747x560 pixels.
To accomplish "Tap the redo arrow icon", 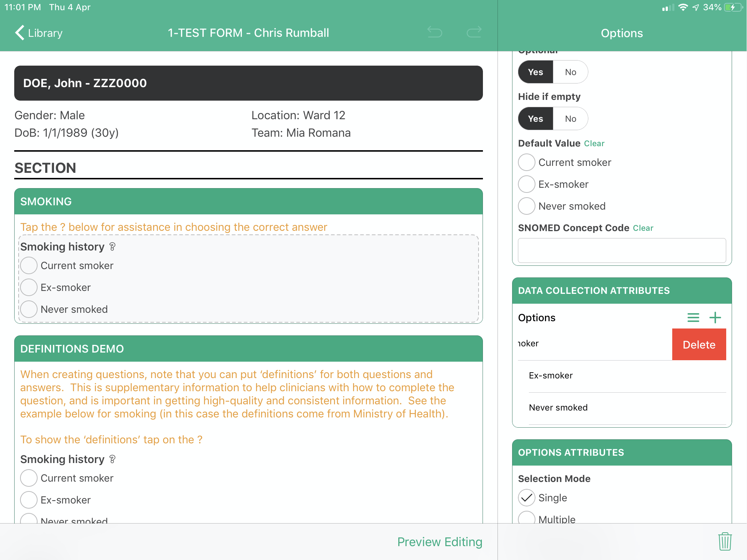I will tap(474, 32).
